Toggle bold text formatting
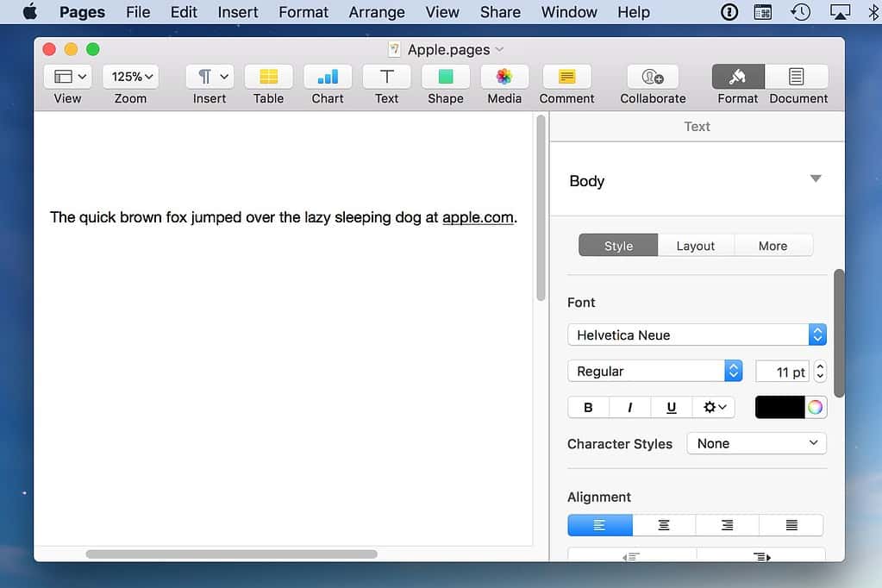 tap(587, 406)
